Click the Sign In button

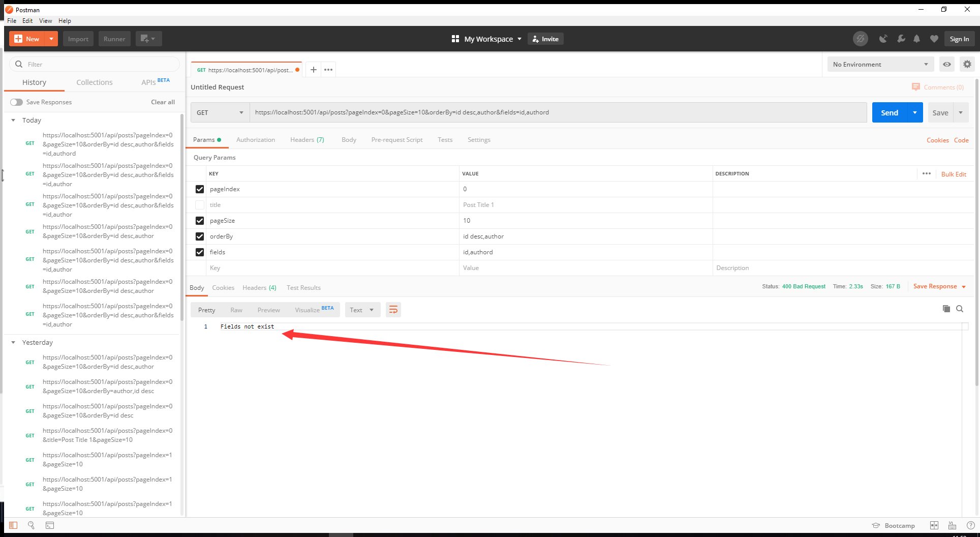959,39
